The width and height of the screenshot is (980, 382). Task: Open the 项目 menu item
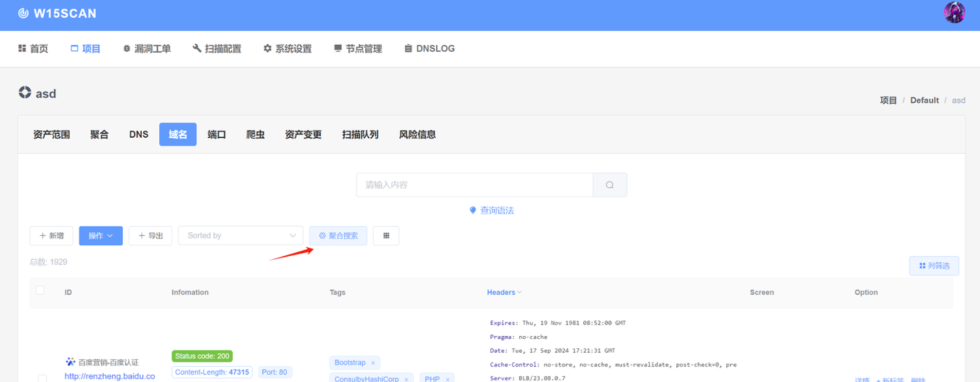[x=85, y=49]
